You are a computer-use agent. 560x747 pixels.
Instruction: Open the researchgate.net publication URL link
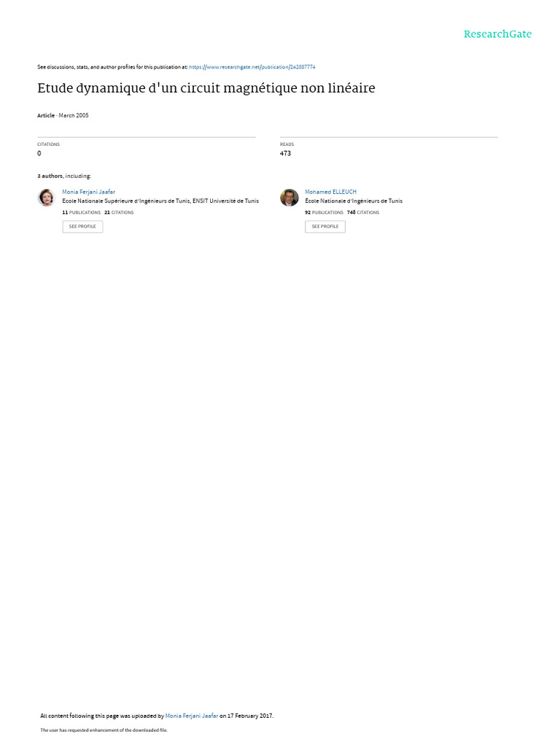click(x=252, y=67)
